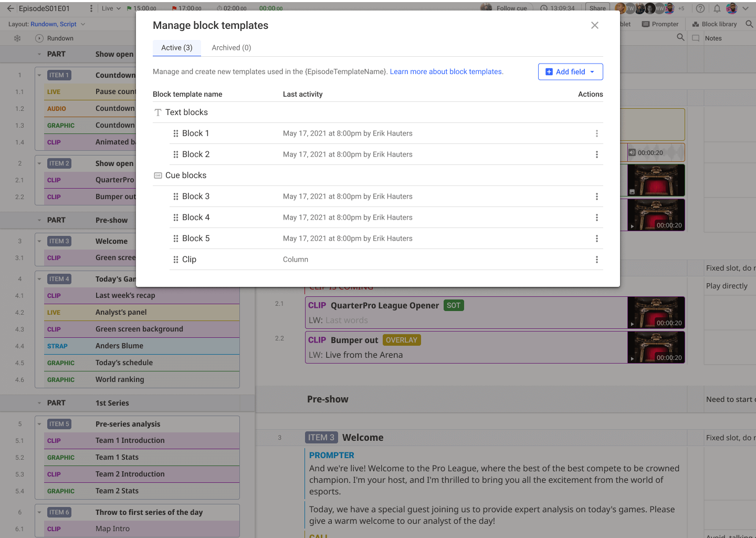Collapse the Show open PART section
The width and height of the screenshot is (756, 538).
coord(39,54)
